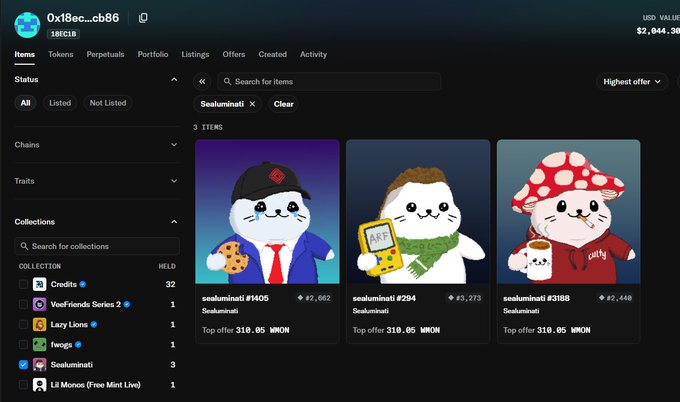
Task: Click Top offer 310.05 WMON on #294
Action: (x=396, y=330)
